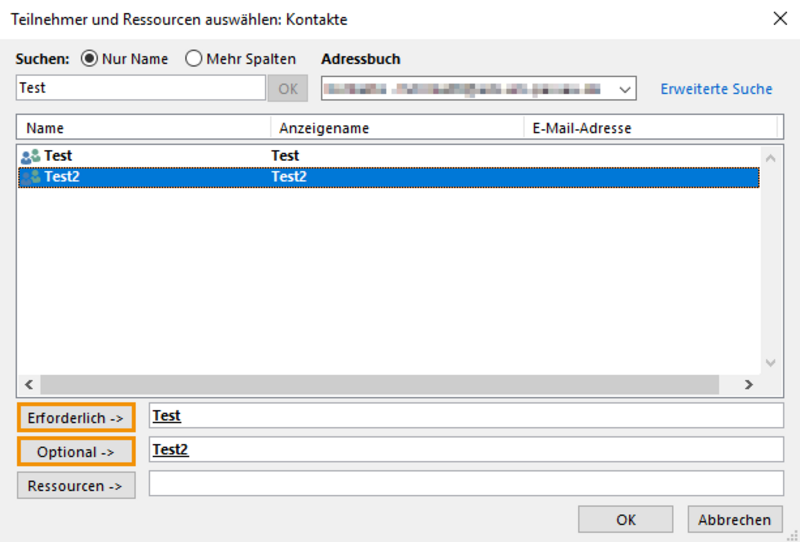Add selection via Optional -> button
The height and width of the screenshot is (542, 800).
tap(76, 452)
